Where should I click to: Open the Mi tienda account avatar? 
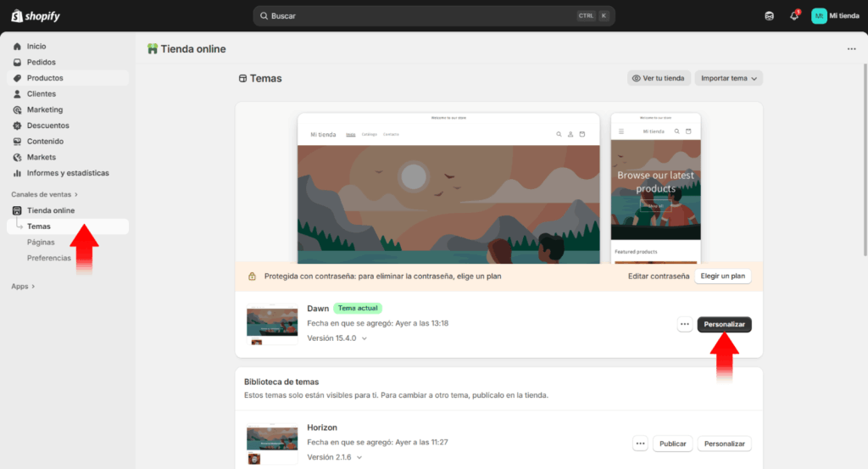click(x=819, y=16)
